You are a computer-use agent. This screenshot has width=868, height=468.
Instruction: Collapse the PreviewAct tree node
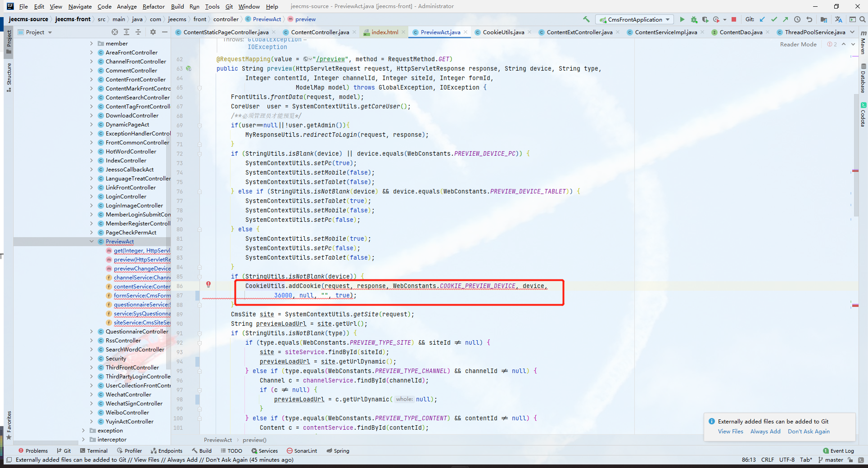click(x=91, y=242)
